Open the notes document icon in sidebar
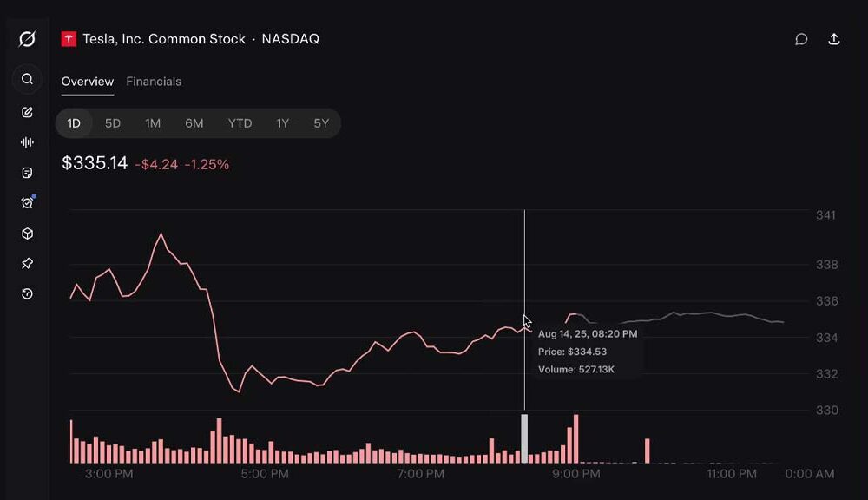 (x=27, y=173)
